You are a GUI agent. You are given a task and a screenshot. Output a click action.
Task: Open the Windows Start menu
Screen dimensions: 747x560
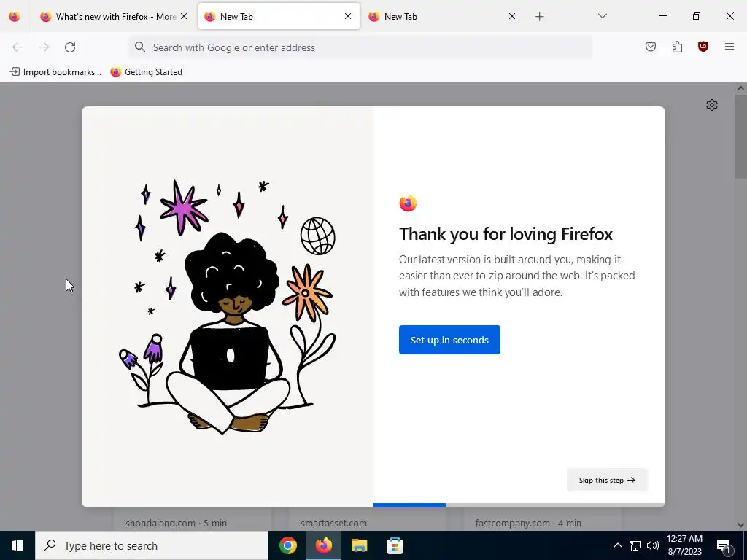tap(18, 545)
